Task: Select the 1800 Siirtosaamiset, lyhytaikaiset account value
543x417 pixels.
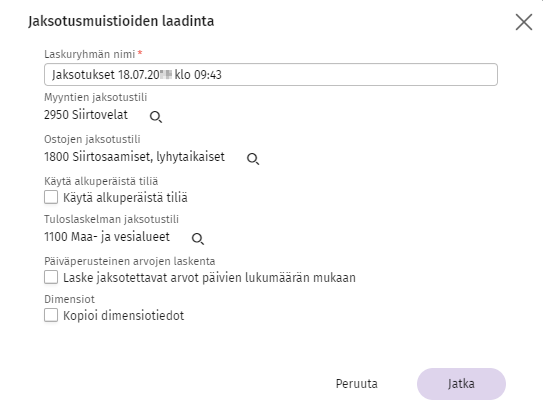Action: 134,157
